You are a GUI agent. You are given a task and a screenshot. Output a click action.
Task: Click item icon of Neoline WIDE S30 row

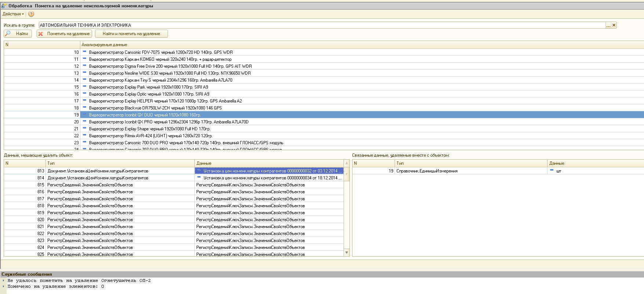click(x=84, y=73)
